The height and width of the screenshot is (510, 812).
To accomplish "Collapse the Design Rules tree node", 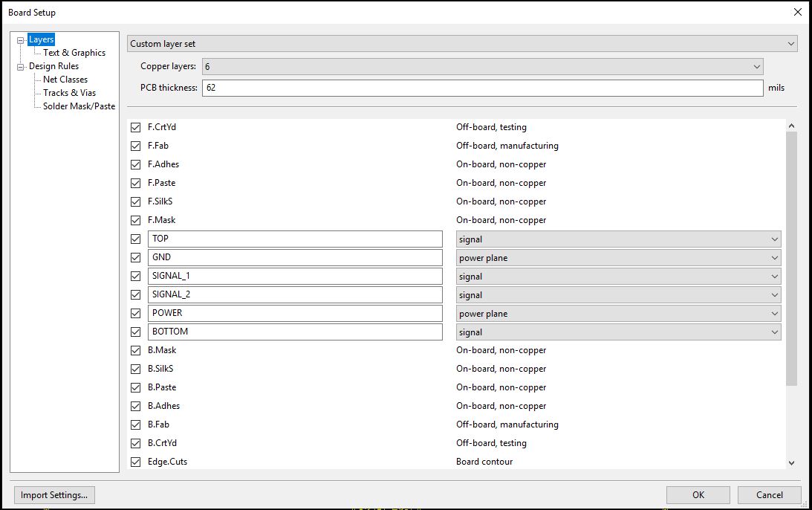I will click(21, 67).
